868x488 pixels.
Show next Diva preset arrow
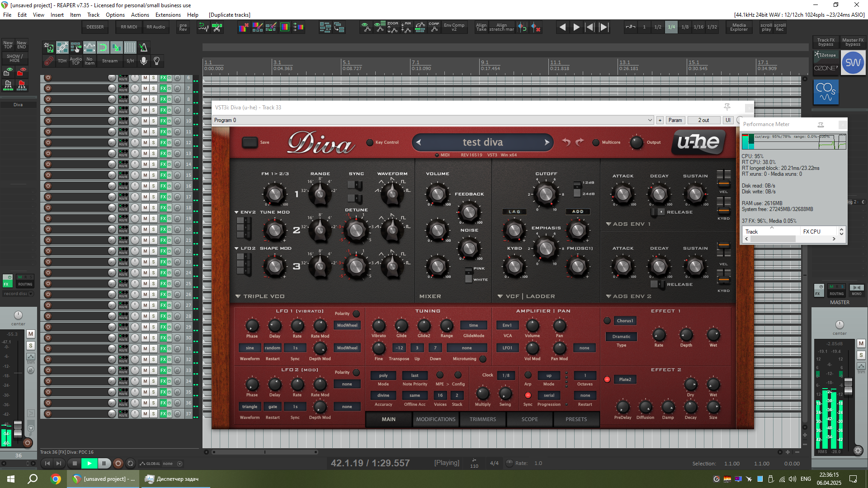pos(547,142)
